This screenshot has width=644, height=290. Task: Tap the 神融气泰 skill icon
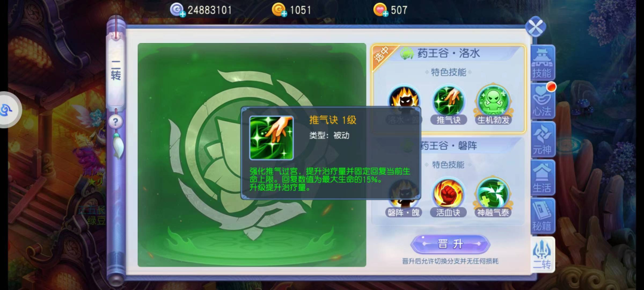493,193
